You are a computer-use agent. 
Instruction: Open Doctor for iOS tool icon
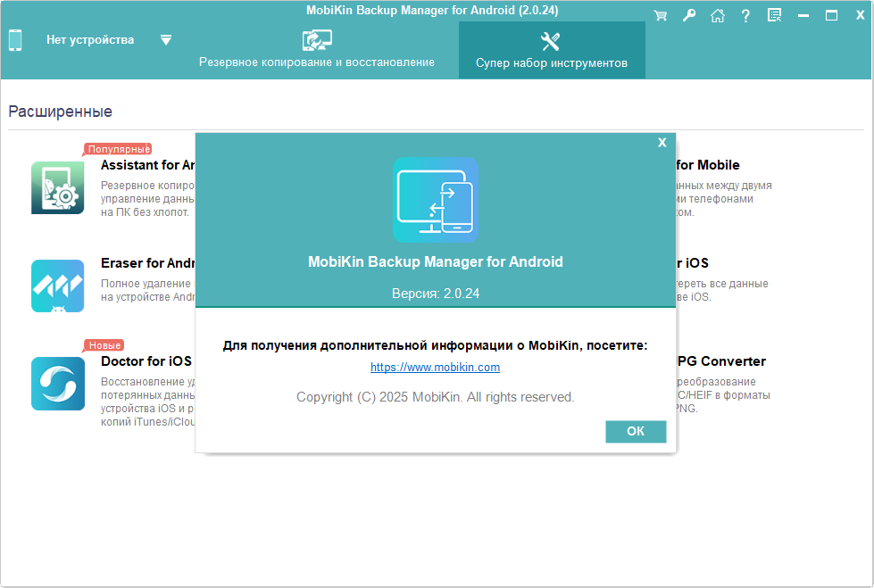(58, 384)
